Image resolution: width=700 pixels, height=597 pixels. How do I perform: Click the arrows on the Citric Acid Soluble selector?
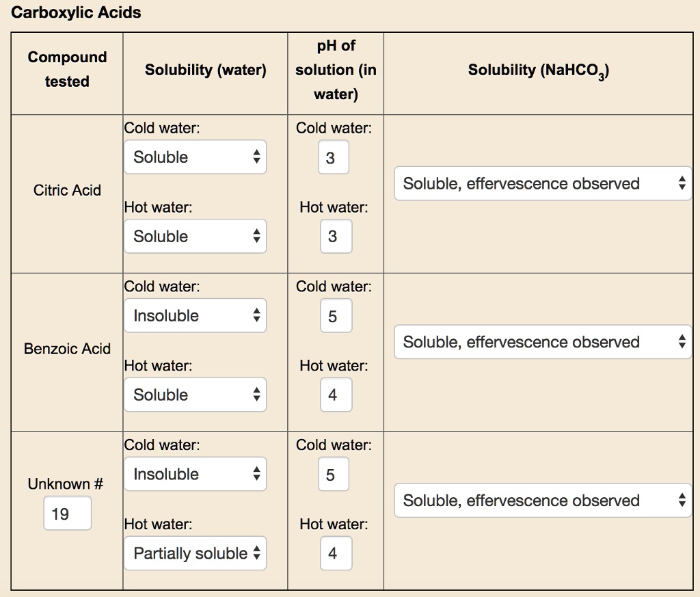pyautogui.click(x=258, y=157)
